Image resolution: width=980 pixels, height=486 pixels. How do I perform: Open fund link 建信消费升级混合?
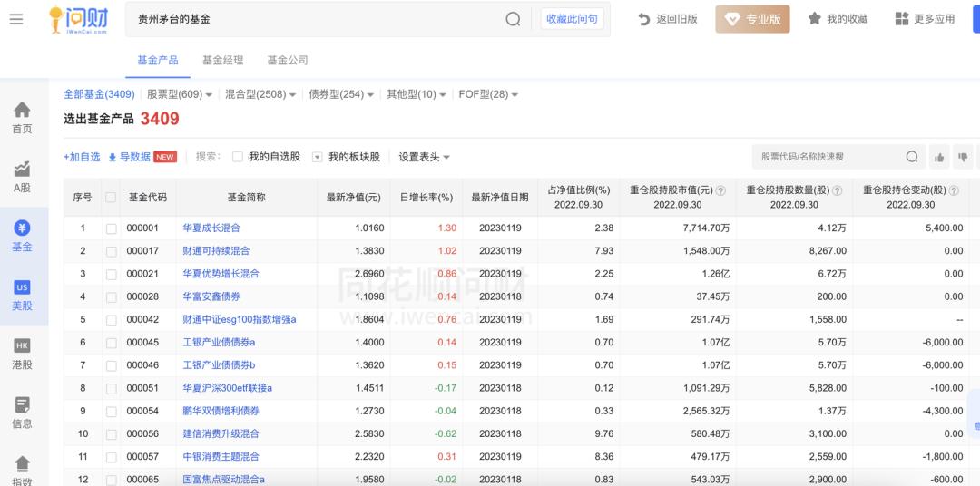pos(220,433)
